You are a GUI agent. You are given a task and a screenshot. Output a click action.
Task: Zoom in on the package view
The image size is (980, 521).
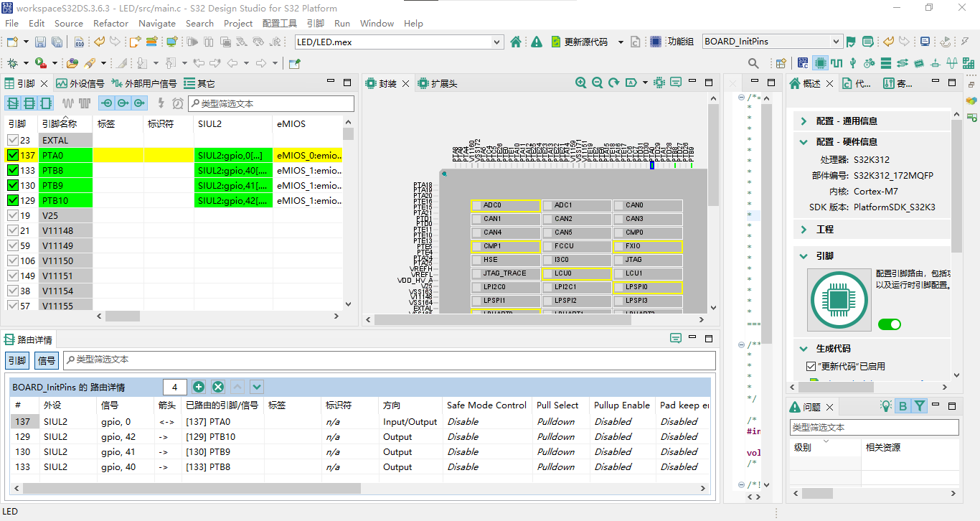[x=581, y=83]
